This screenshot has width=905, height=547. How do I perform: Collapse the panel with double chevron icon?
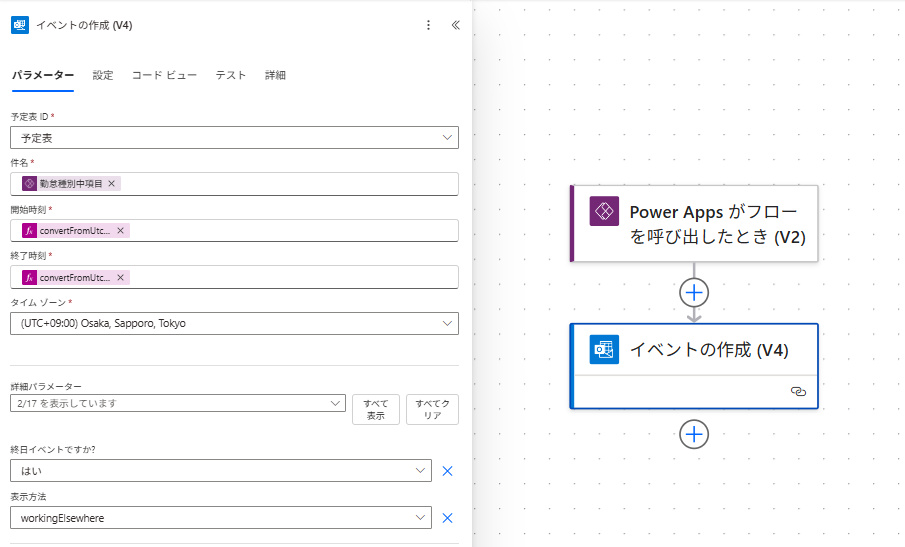455,25
